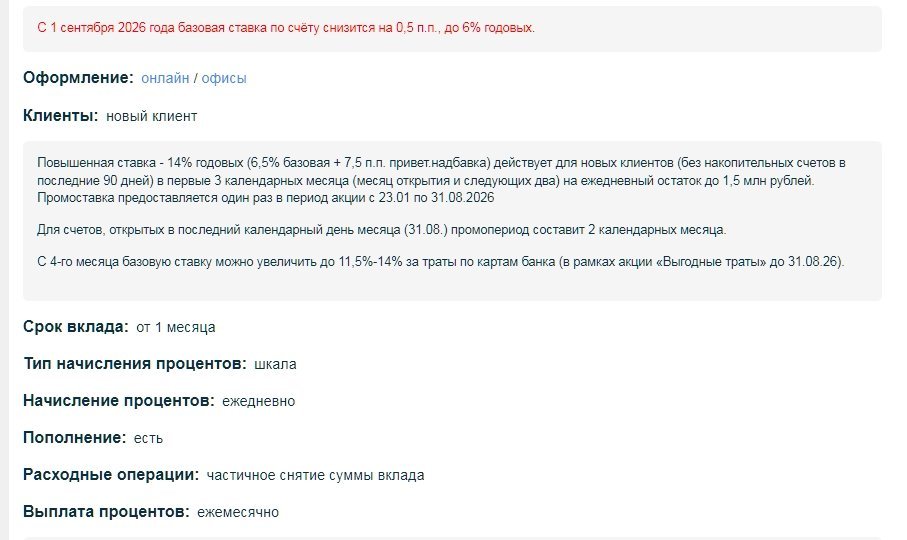Click the red notice about 1 сентября 2026

(286, 28)
